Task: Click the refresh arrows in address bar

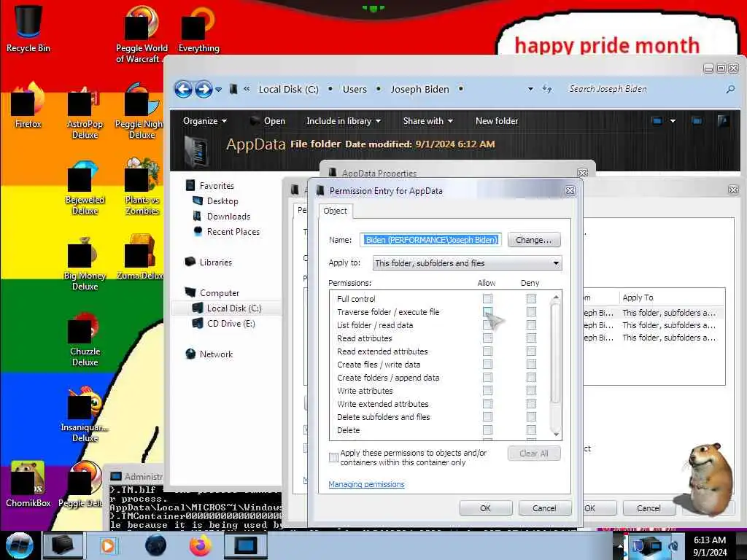Action: [547, 89]
